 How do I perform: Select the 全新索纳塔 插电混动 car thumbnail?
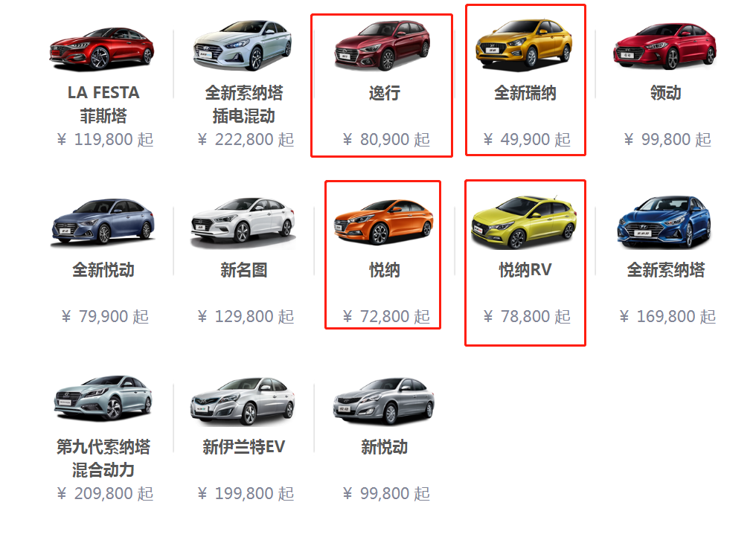coord(243,45)
